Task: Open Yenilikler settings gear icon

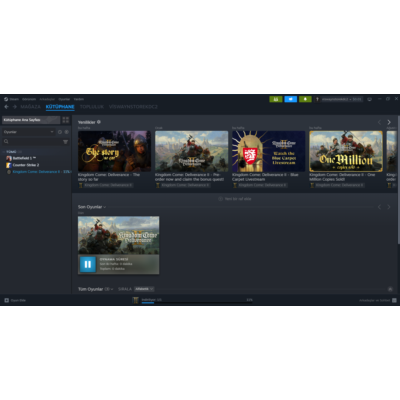Action: coord(99,122)
